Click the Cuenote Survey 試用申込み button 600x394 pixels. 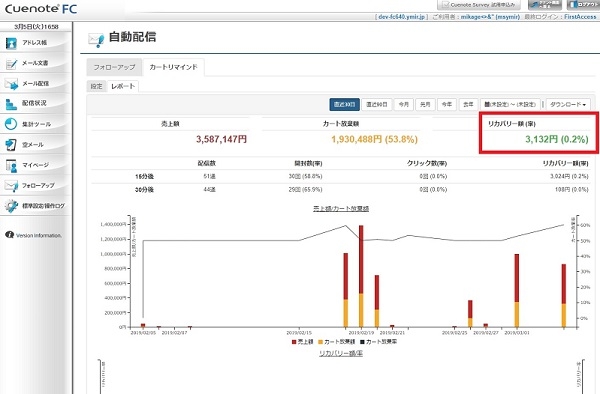(479, 5)
